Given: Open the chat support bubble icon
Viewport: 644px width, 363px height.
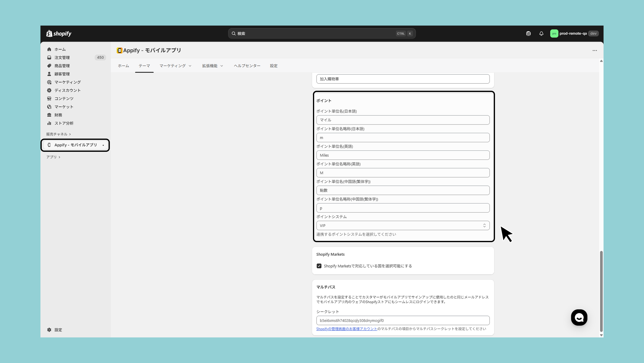Looking at the screenshot, I should 579,318.
